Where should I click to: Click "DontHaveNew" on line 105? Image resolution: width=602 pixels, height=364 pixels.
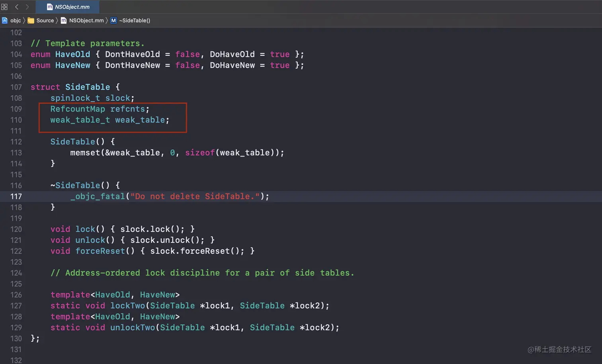[133, 65]
